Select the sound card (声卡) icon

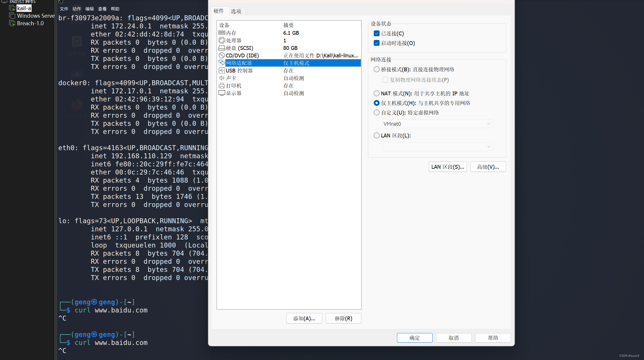pyautogui.click(x=222, y=78)
